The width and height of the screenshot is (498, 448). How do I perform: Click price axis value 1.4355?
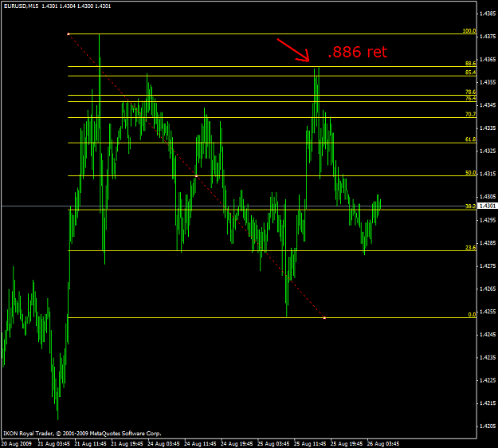[488, 82]
